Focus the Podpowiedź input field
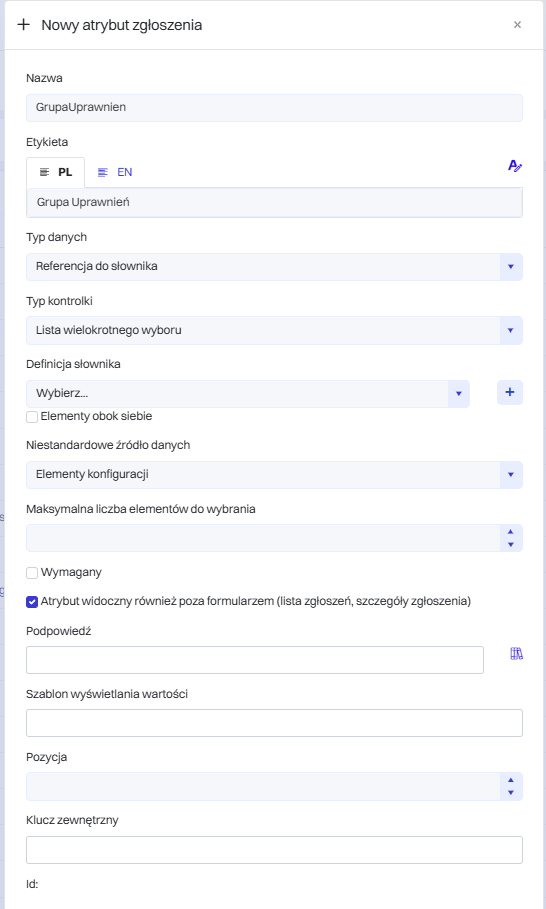 click(x=255, y=660)
